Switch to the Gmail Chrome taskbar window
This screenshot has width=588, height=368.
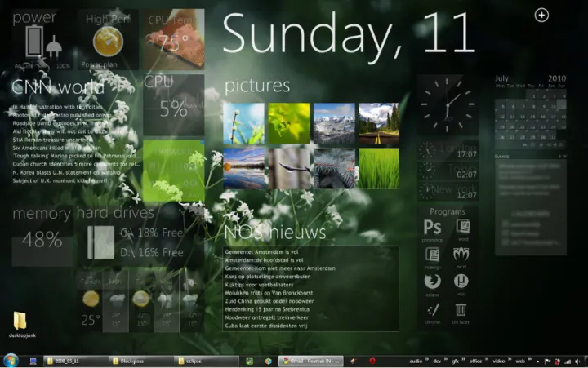[310, 360]
